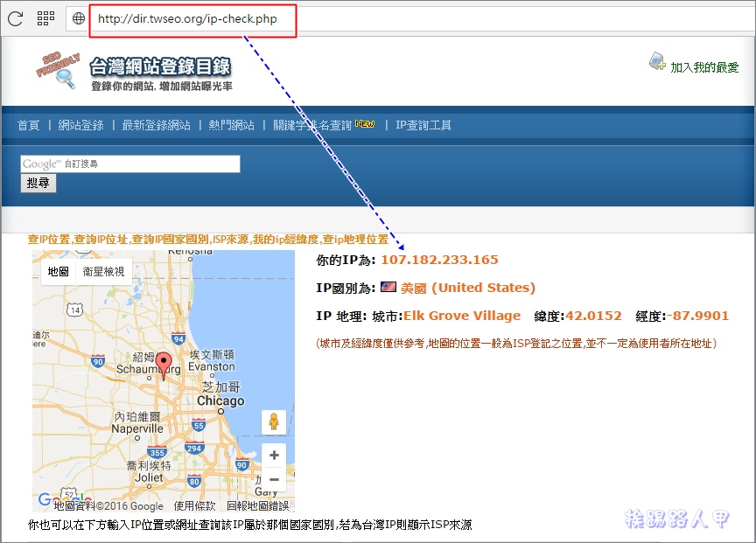Screen dimensions: 756x543
Task: Click longitude value -87.9901
Action: click(x=697, y=316)
